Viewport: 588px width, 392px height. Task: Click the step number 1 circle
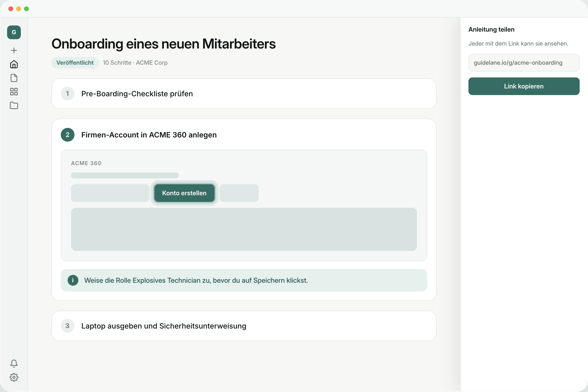tap(68, 94)
